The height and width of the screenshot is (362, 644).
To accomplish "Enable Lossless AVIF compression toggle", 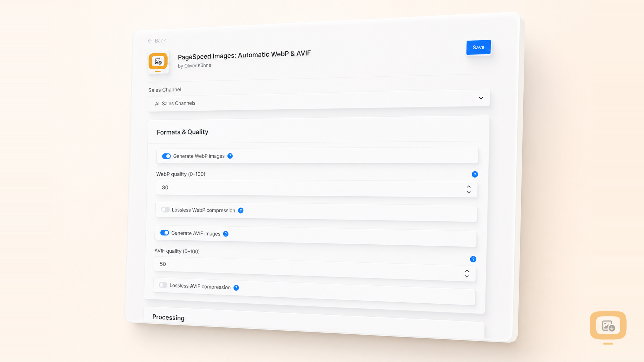I will 163,285.
